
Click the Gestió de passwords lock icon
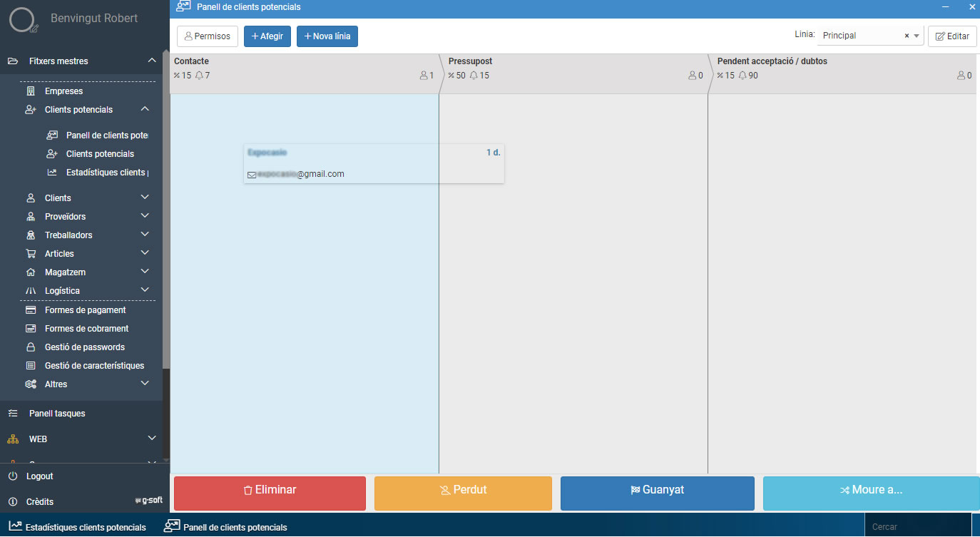pos(31,347)
